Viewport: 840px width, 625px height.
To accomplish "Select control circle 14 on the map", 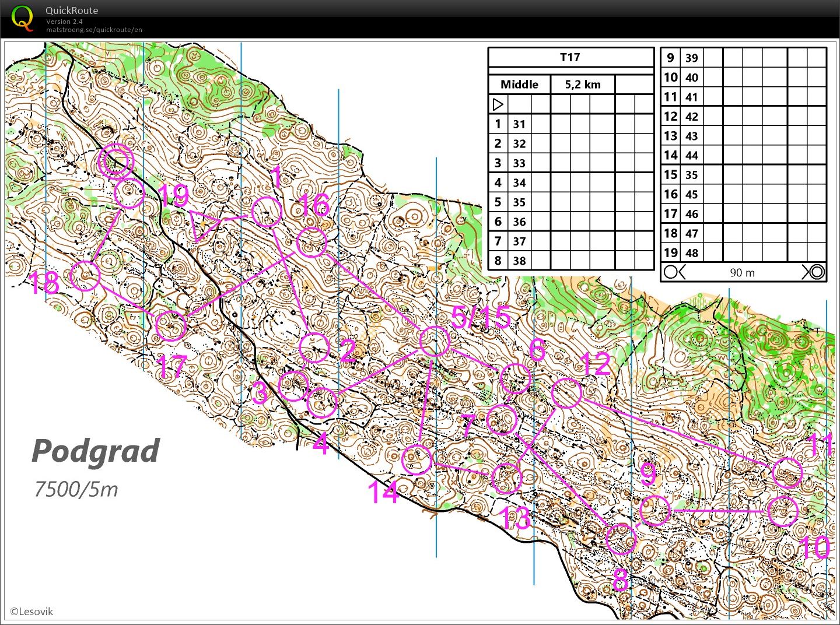I will (x=418, y=459).
